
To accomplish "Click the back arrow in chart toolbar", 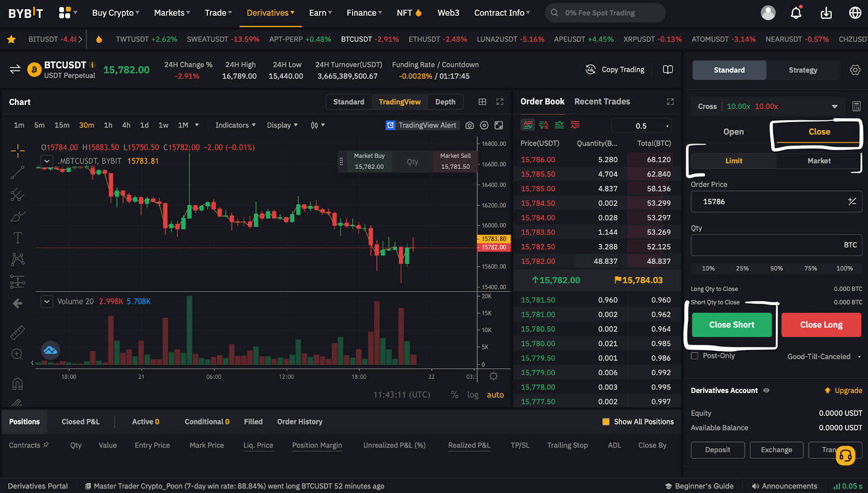I will pos(17,304).
